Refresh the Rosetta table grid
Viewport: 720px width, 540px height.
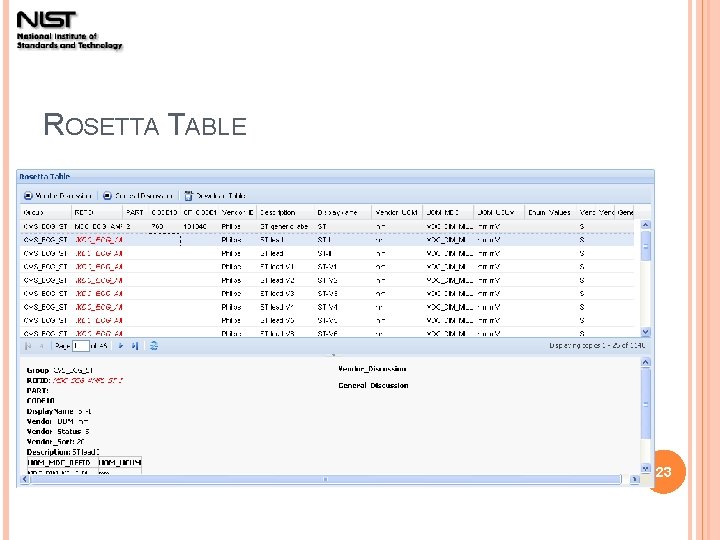pos(154,346)
